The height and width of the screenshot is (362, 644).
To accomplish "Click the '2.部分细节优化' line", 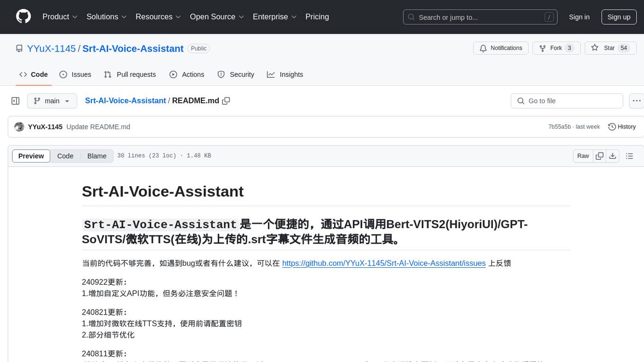I will (108, 335).
